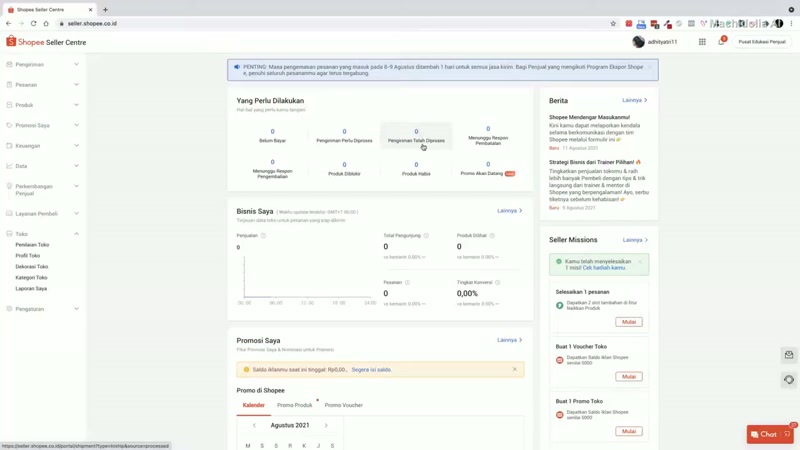Click info icon next to Penjualan
The image size is (800, 450).
pos(263,236)
